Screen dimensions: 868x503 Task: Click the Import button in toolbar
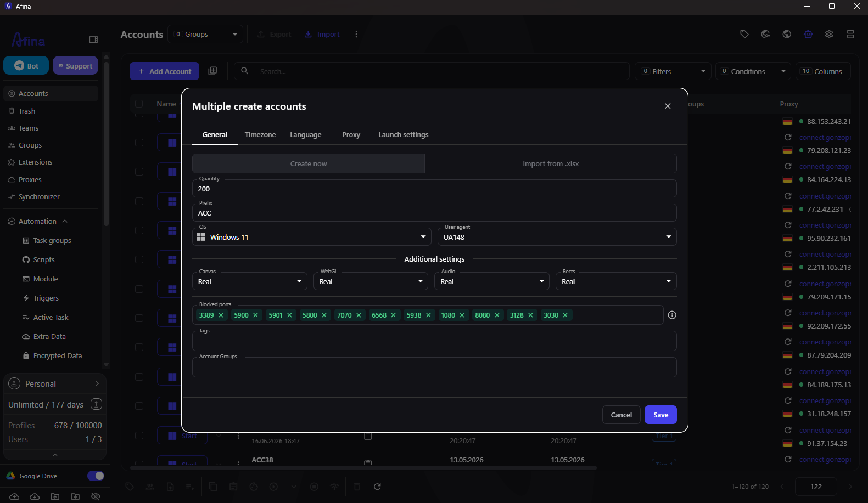click(322, 34)
